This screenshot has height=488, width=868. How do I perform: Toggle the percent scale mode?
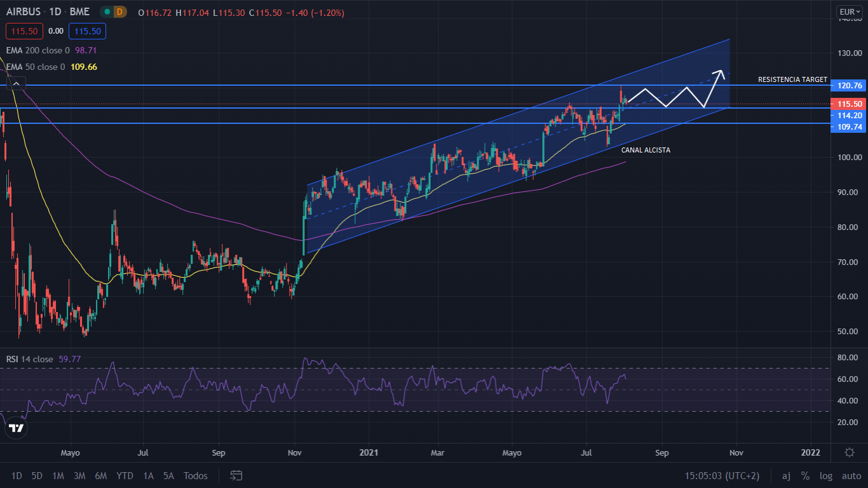(x=805, y=475)
